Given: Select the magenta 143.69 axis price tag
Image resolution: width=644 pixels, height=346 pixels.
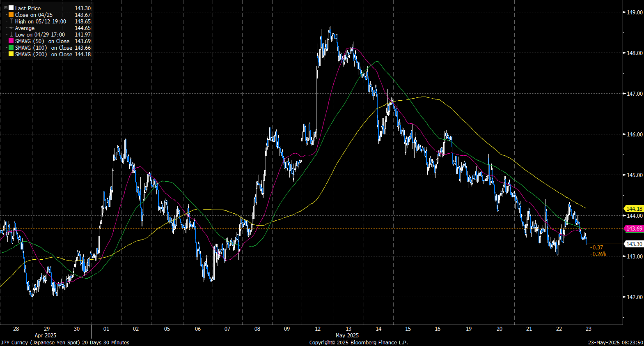Looking at the screenshot, I should click(634, 228).
